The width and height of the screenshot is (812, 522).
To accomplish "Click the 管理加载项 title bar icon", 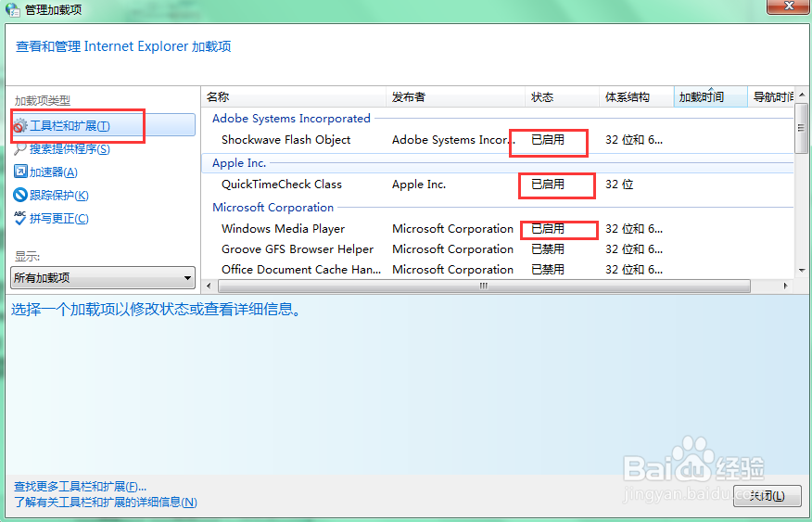I will (12, 9).
